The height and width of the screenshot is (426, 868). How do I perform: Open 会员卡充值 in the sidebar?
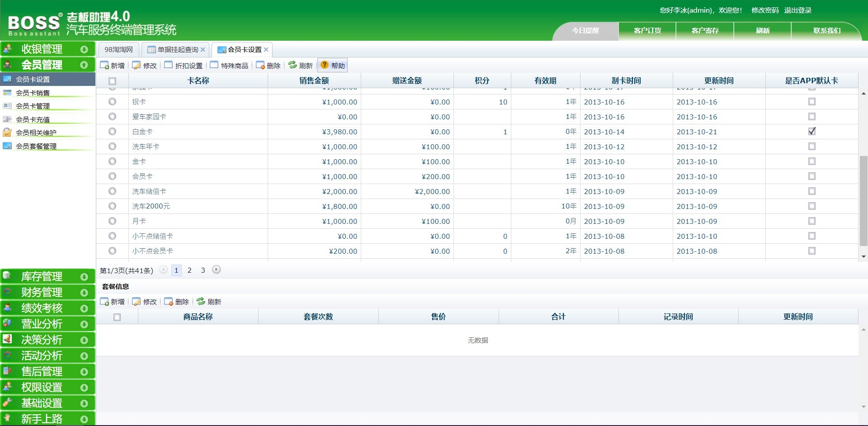coord(47,119)
